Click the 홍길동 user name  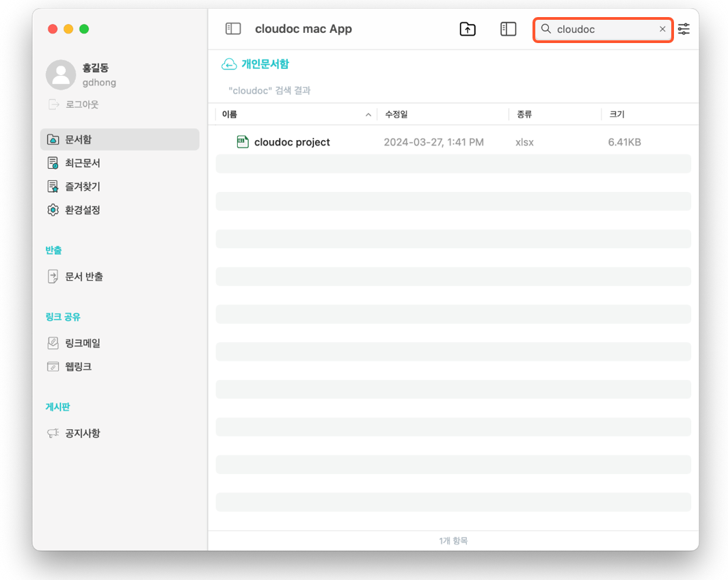pyautogui.click(x=96, y=68)
